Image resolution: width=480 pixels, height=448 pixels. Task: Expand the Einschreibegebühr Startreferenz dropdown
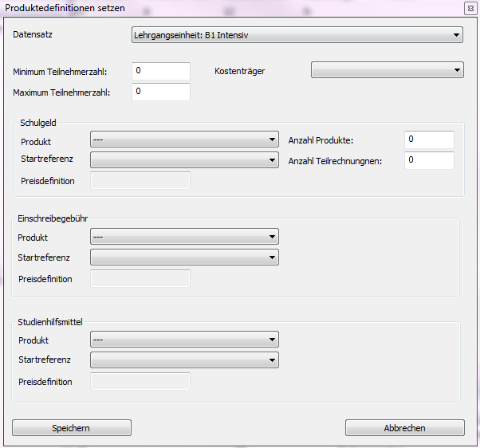click(184, 257)
